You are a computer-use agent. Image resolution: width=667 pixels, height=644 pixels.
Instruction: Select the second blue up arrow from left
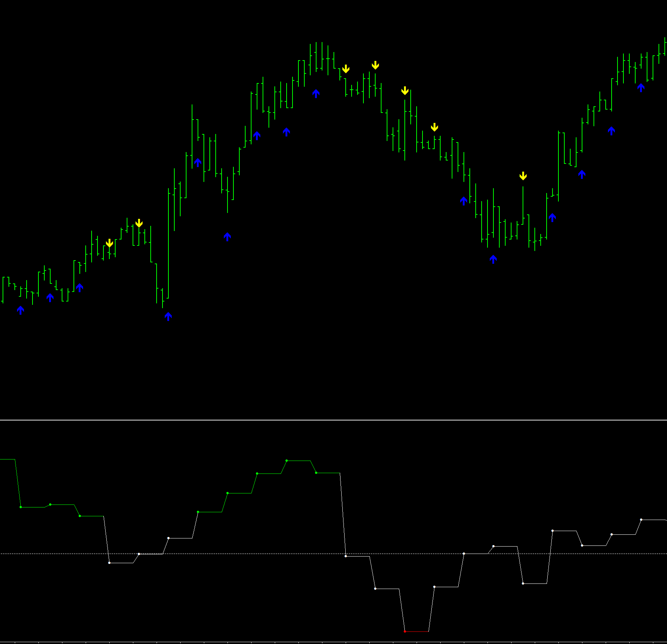(x=50, y=297)
